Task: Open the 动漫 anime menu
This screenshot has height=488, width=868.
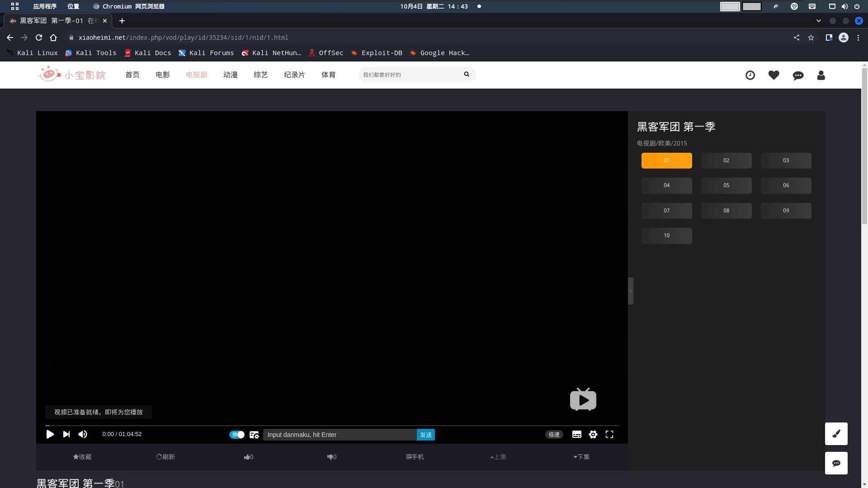Action: tap(231, 75)
